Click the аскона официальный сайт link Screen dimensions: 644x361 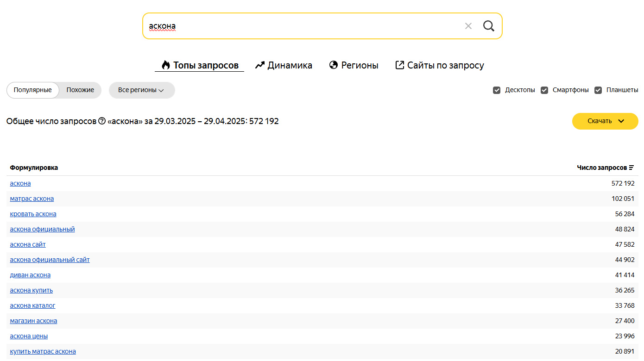pos(50,260)
